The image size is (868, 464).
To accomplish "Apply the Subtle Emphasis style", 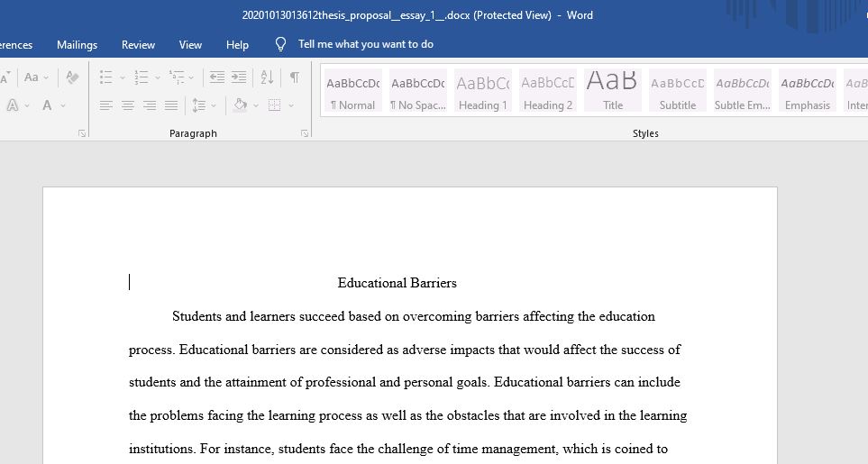I will point(743,91).
